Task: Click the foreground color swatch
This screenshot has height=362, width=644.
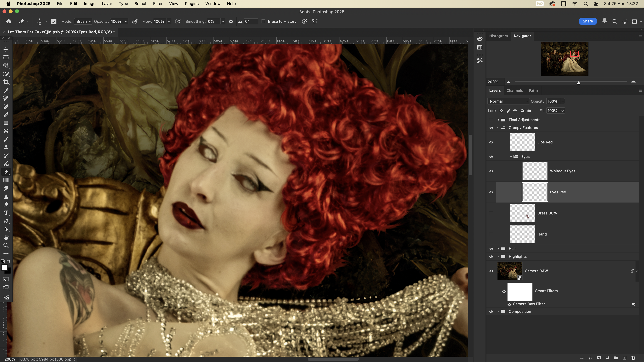Action: [x=4, y=267]
